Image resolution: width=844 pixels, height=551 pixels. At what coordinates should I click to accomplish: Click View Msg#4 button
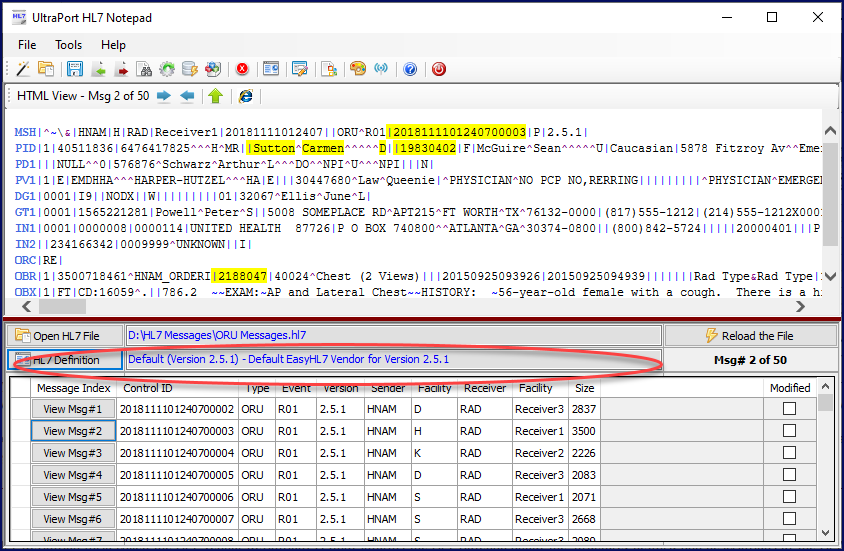73,475
